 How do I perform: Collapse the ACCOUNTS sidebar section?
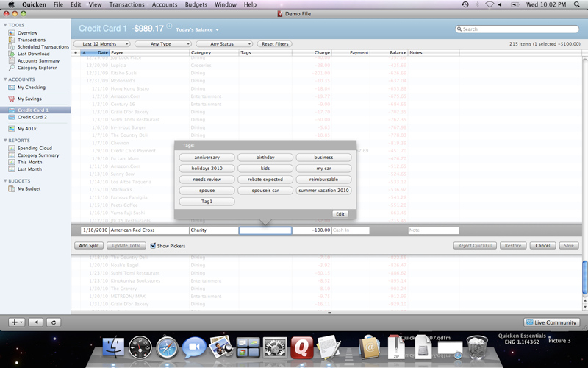[x=5, y=79]
